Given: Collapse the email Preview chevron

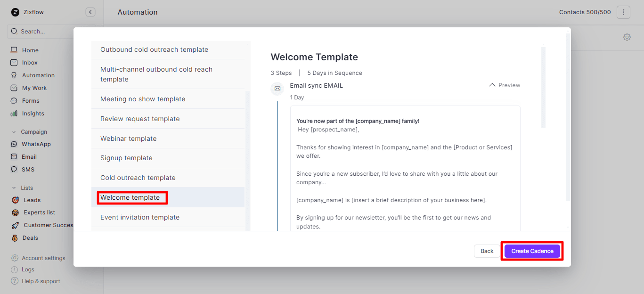Looking at the screenshot, I should 492,85.
